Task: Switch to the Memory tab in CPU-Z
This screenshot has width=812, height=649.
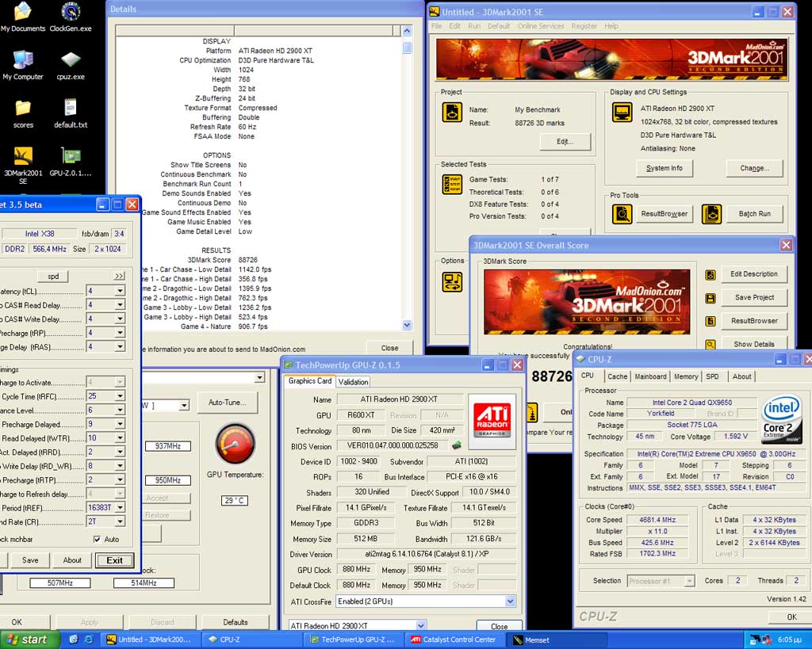Action: pos(686,376)
